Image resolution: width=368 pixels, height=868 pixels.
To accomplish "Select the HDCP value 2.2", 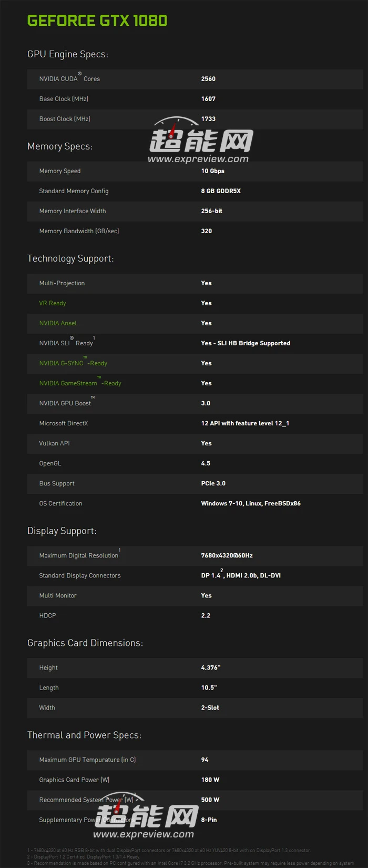I will pos(206,615).
